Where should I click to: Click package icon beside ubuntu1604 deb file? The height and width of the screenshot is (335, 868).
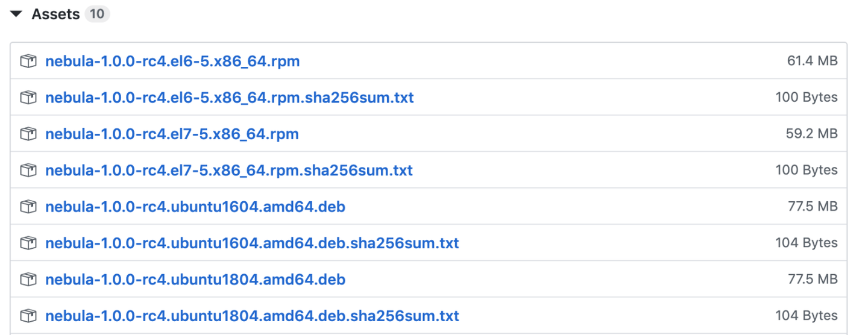point(28,207)
